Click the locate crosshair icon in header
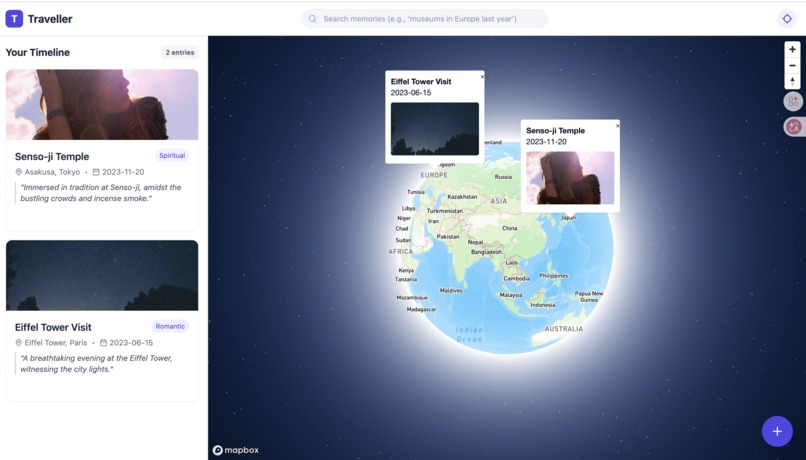 click(787, 19)
